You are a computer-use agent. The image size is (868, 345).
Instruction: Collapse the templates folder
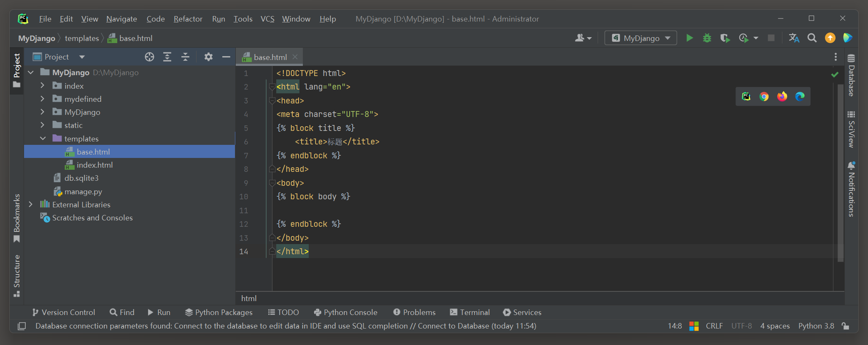tap(43, 139)
